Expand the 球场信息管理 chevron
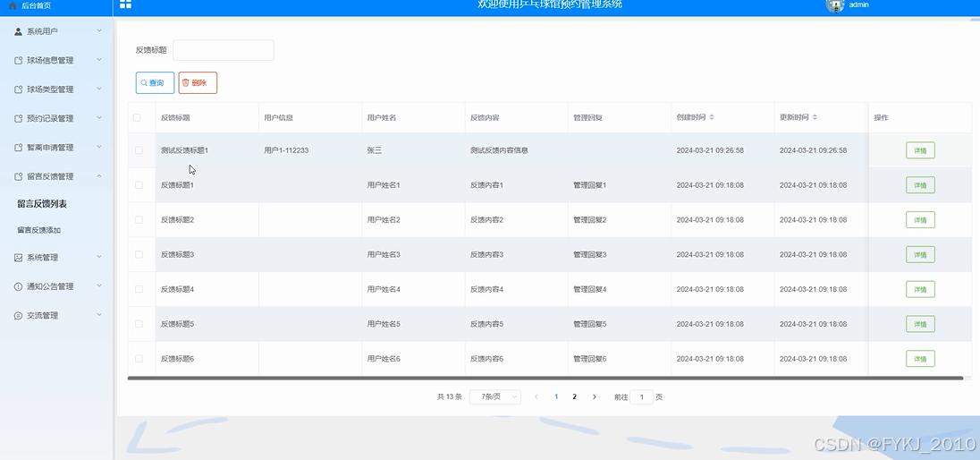980x460 pixels. pos(98,60)
